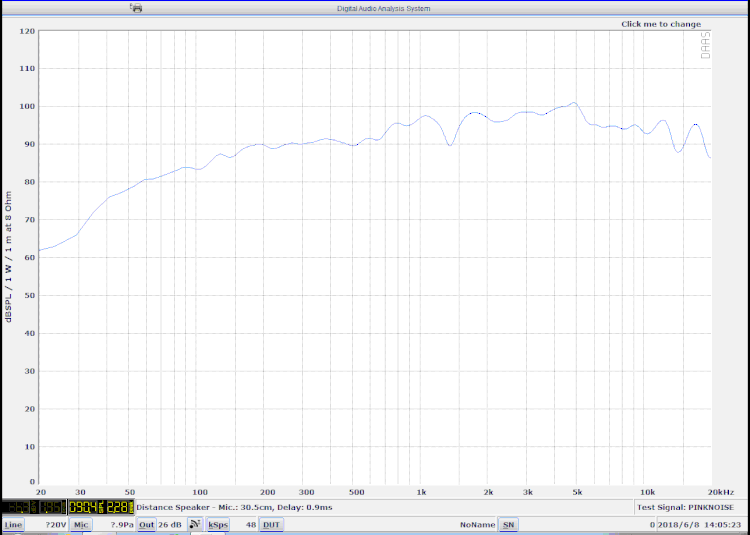Click the 1k label on frequency axis
This screenshot has height=535, width=750.
coord(421,492)
